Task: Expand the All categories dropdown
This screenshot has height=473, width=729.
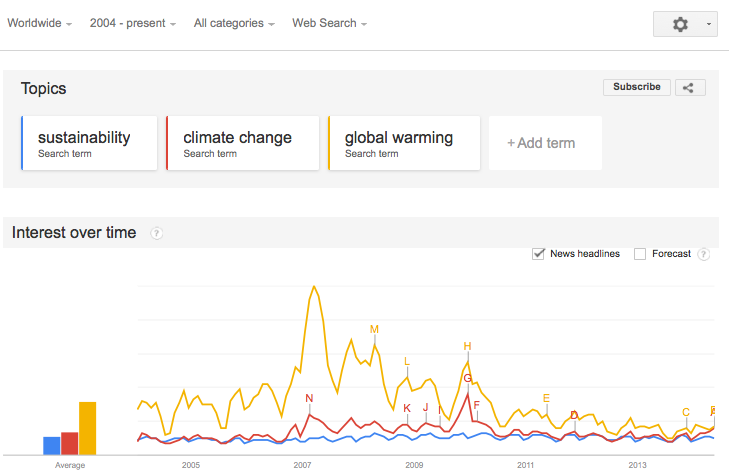Action: click(x=234, y=23)
